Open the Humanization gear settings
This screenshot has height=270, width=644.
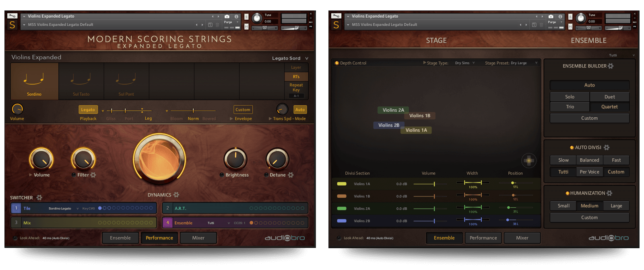[609, 193]
